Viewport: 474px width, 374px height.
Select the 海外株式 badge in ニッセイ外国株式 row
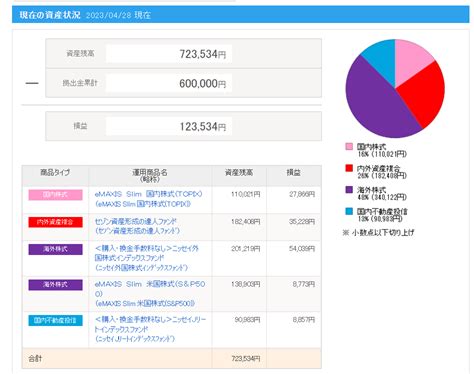click(x=55, y=249)
